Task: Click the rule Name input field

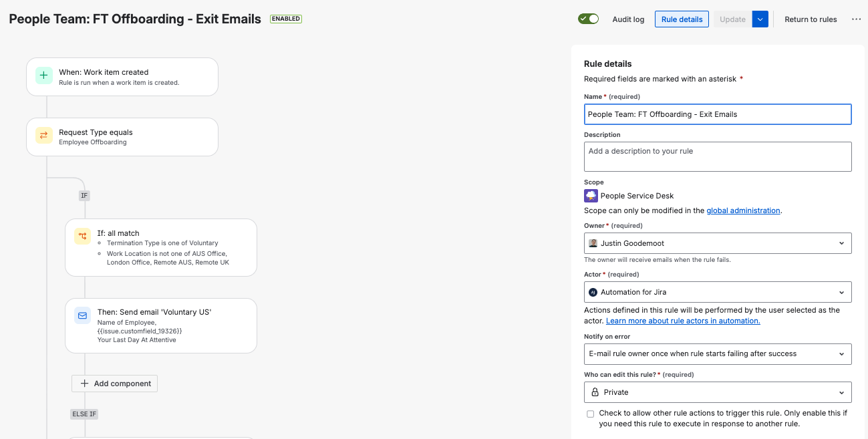Action: [x=718, y=114]
